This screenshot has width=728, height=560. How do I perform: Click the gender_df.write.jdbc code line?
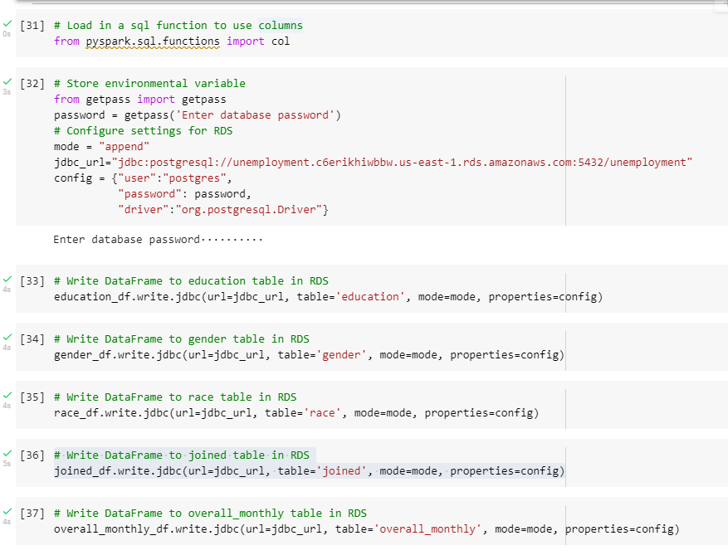pos(310,355)
